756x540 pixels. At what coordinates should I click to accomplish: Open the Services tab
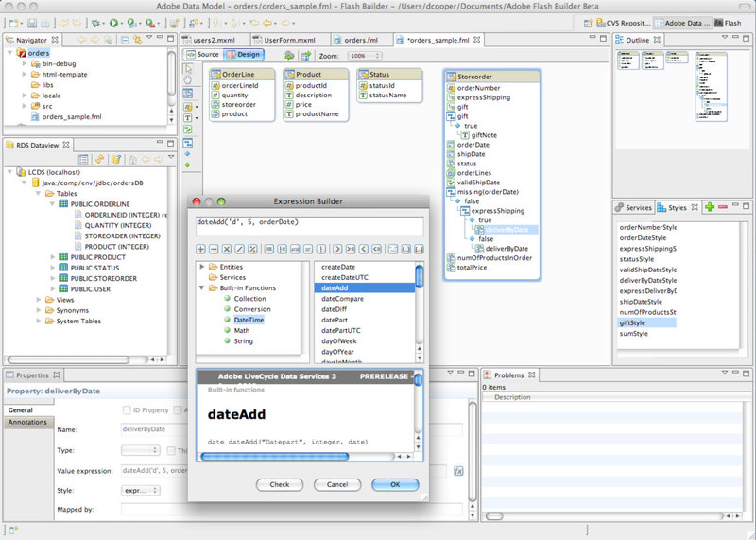pos(633,207)
